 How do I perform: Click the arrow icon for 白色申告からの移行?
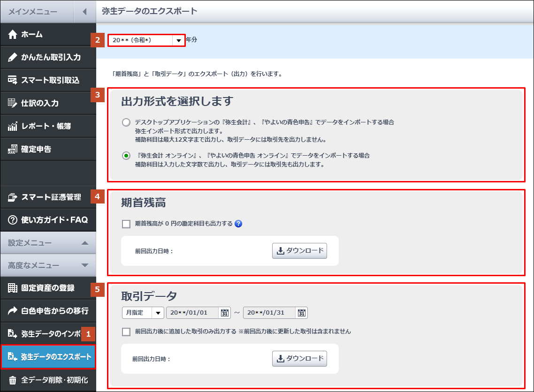pyautogui.click(x=13, y=311)
